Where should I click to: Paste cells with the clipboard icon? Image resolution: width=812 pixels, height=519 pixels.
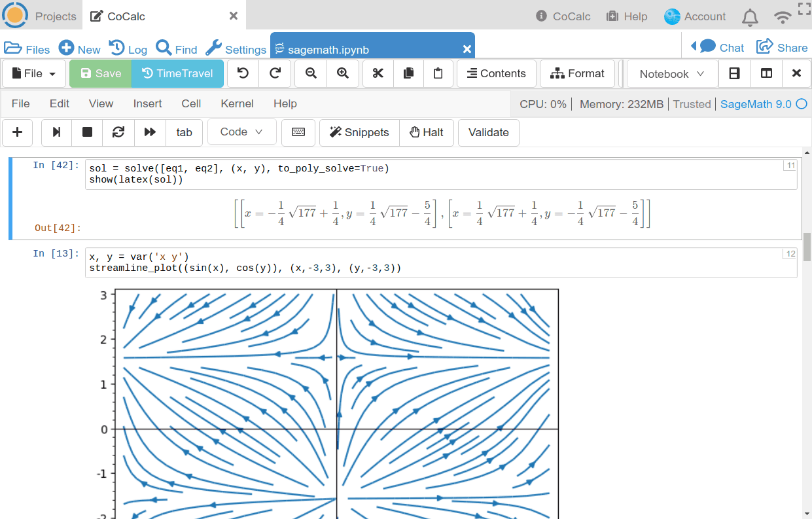[x=438, y=73]
